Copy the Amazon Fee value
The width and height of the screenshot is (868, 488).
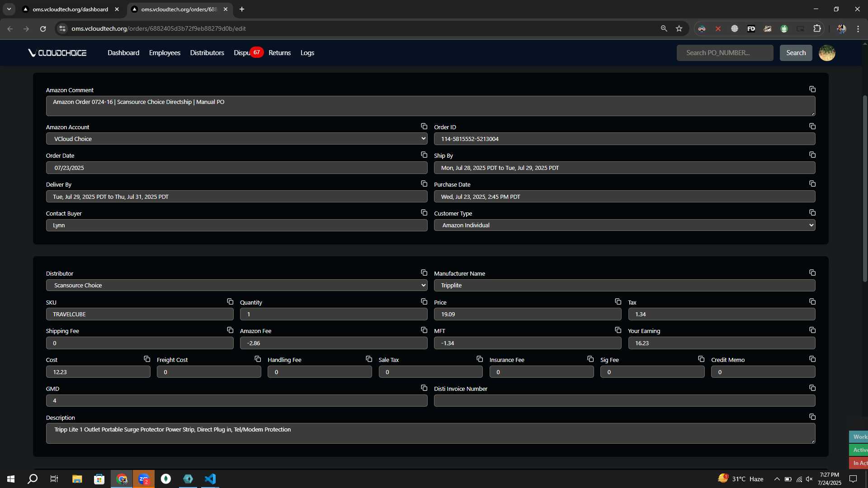tap(424, 330)
